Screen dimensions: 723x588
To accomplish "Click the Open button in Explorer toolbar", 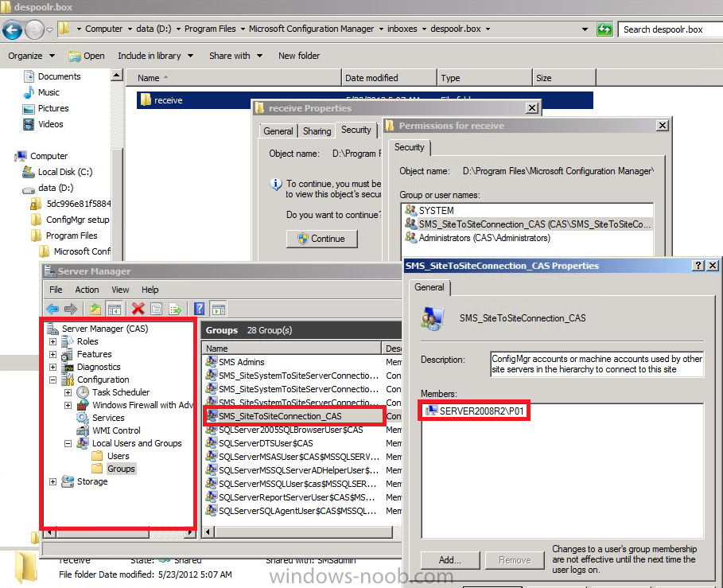I will 87,56.
